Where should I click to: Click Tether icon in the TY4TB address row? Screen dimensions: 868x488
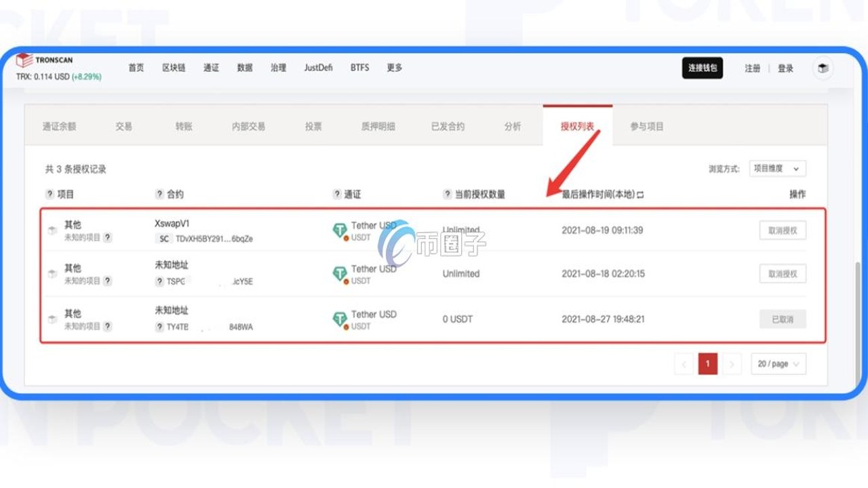pos(340,319)
